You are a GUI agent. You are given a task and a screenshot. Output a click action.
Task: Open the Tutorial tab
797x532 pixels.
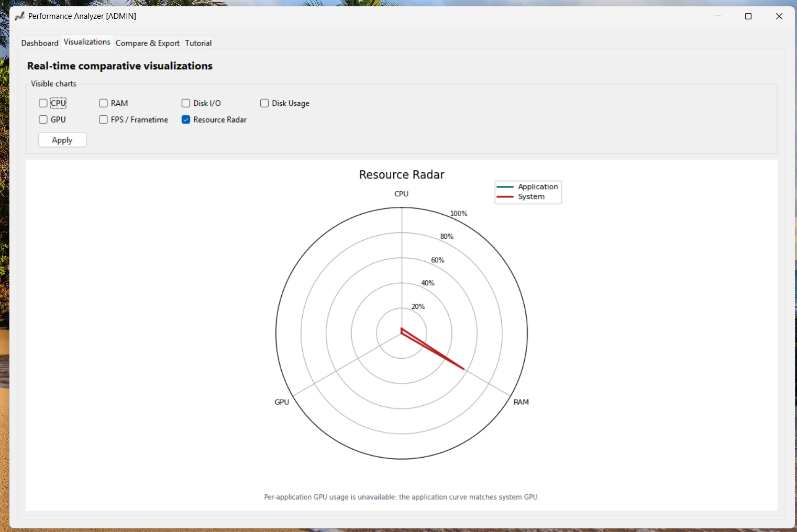[198, 43]
